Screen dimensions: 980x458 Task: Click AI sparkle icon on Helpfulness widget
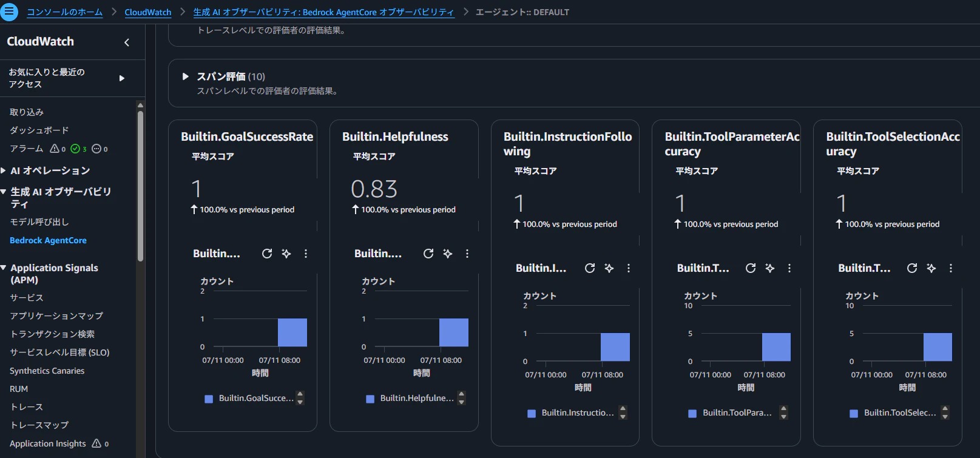pyautogui.click(x=448, y=254)
